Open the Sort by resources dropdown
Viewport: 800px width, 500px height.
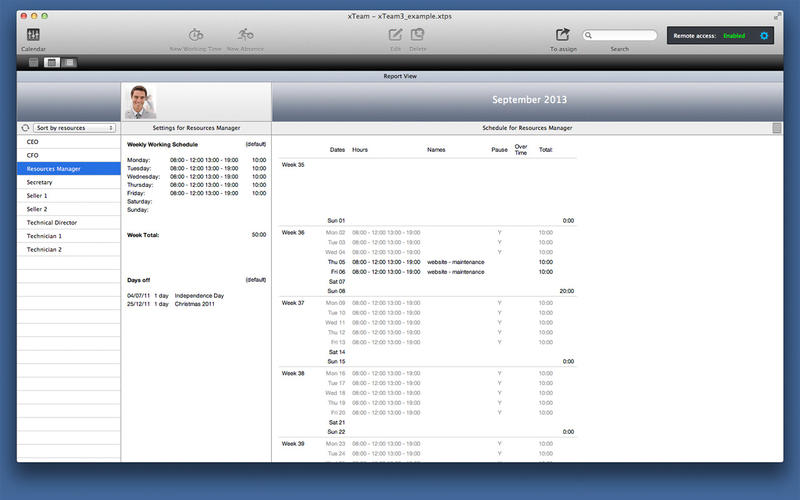(74, 128)
